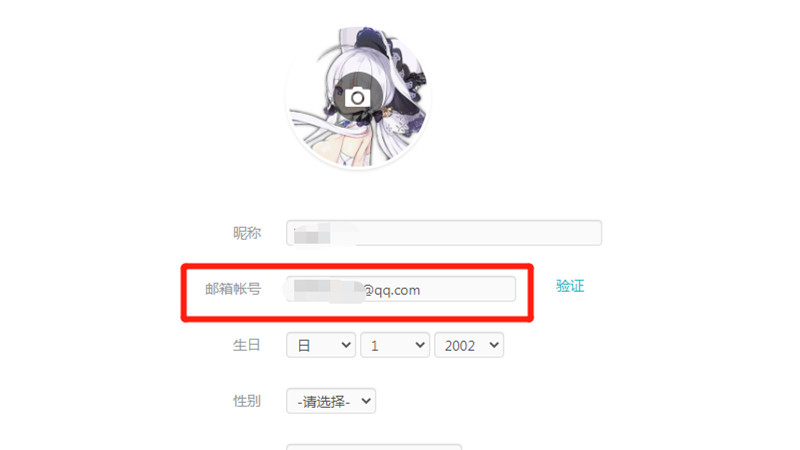The height and width of the screenshot is (450, 800).
Task: Click the 邮箱帐号 email input field
Action: [x=401, y=289]
